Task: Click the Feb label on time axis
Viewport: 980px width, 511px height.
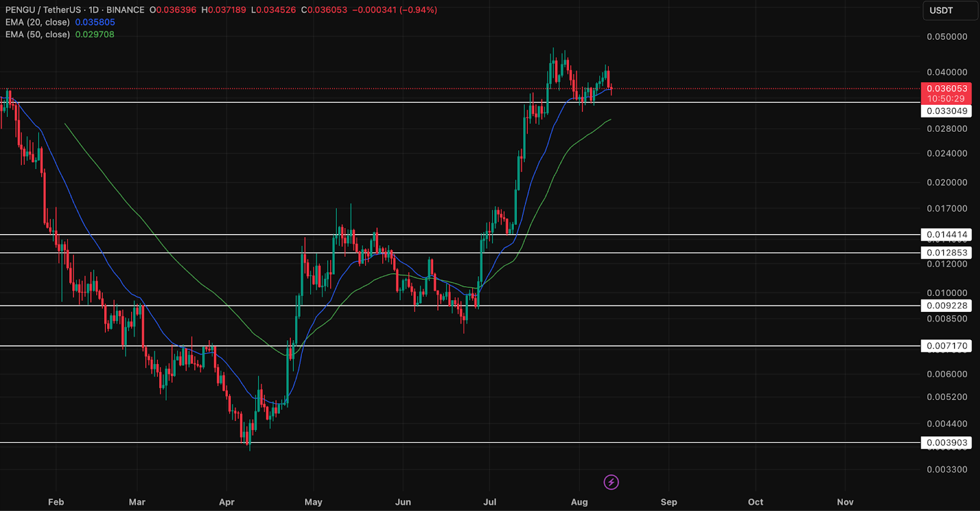Action: coord(56,502)
